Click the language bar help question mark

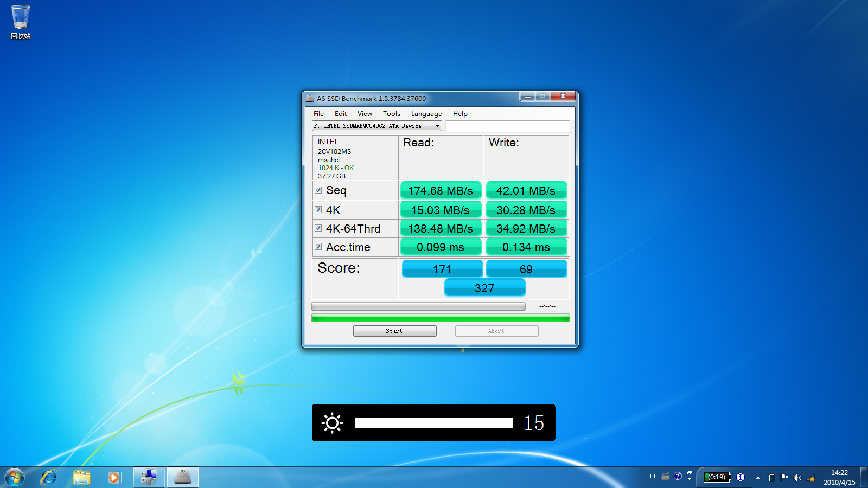pos(678,476)
